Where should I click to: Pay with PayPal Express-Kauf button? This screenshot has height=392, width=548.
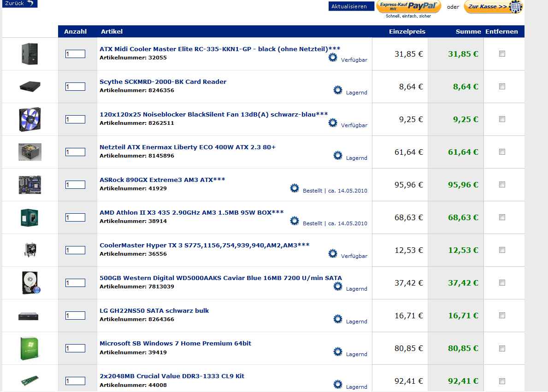coord(408,6)
